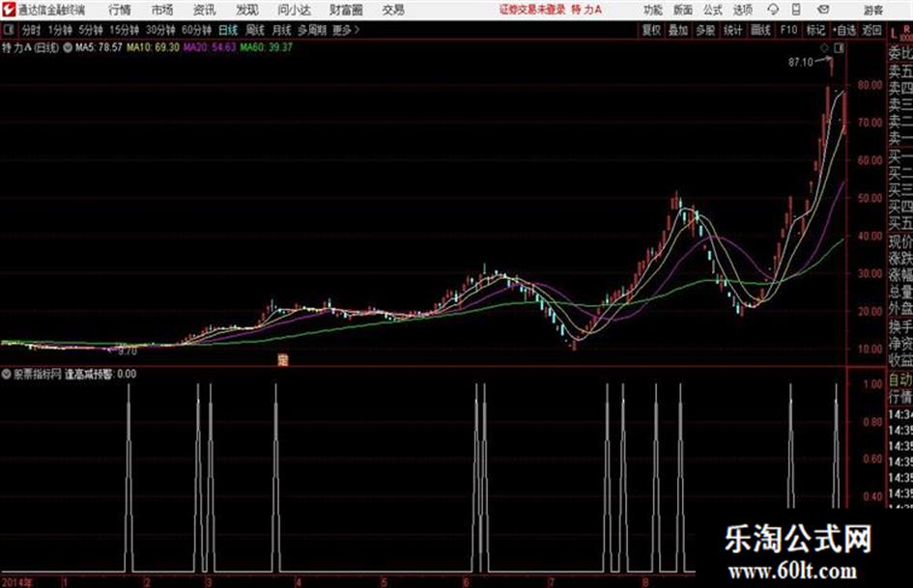Viewport: 913px width, 588px height.
Task: Click the 8.70 low price label
Action: click(127, 351)
